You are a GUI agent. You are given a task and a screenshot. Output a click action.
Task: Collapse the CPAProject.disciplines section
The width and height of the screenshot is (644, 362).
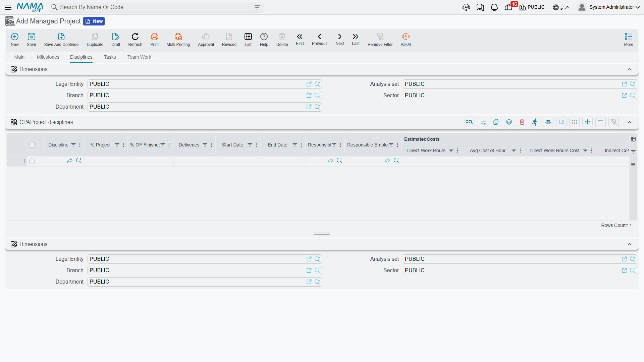pos(630,122)
